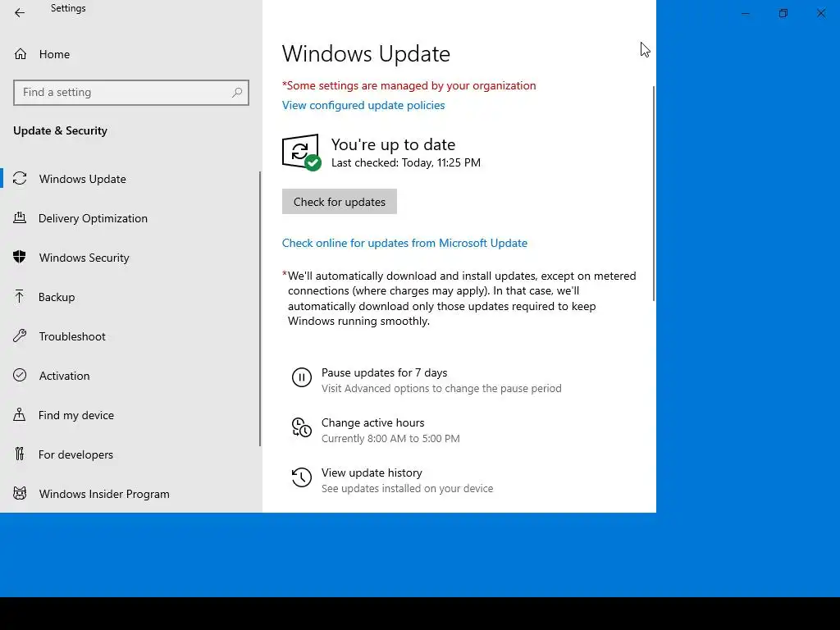Viewport: 840px width, 630px height.
Task: Click the View update history icon
Action: (302, 477)
